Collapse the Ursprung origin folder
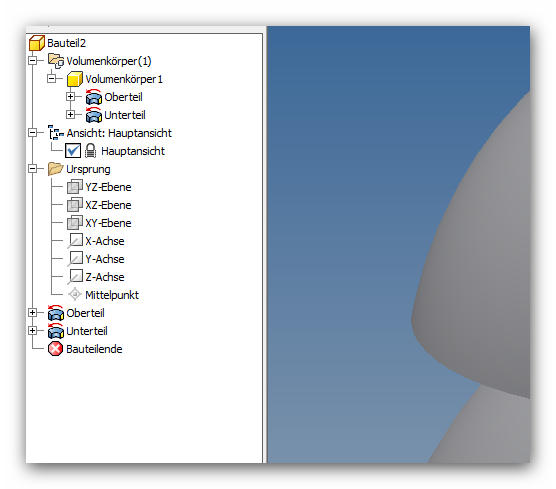 point(32,168)
